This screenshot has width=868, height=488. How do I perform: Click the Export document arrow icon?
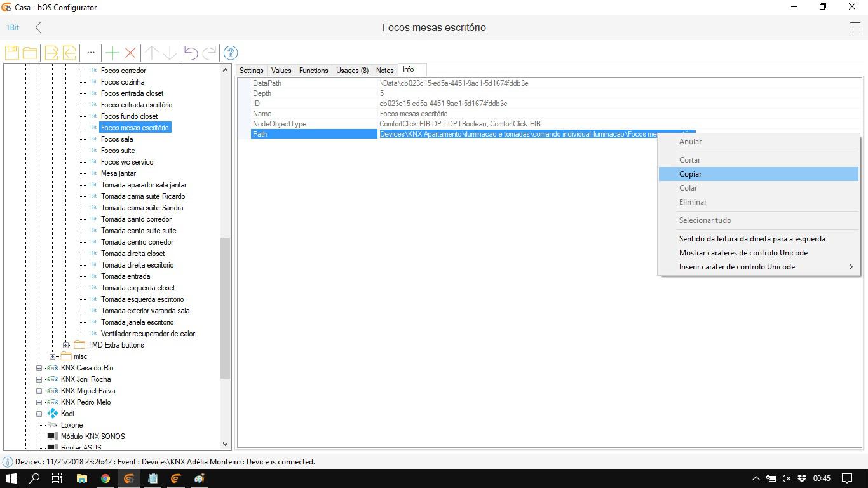pos(51,53)
